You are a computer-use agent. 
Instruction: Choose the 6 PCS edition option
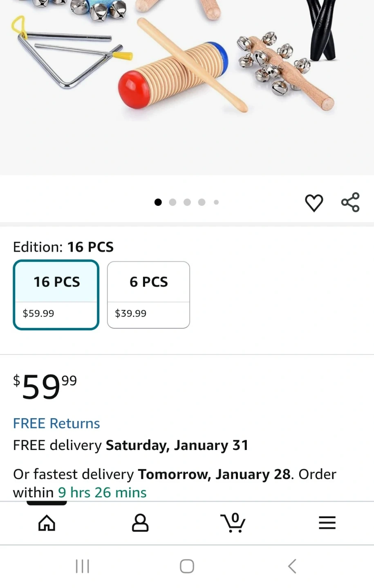tap(148, 294)
